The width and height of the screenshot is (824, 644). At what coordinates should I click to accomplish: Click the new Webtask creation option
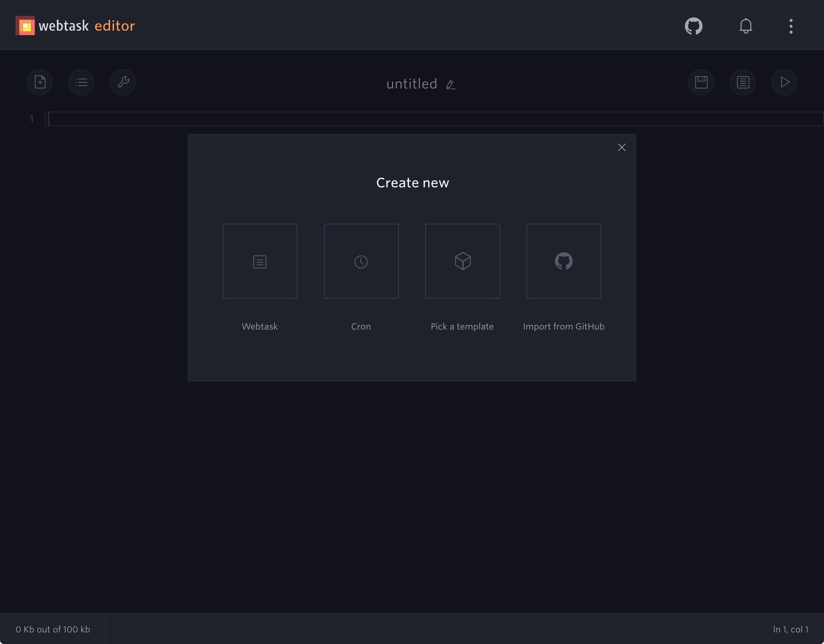click(260, 261)
